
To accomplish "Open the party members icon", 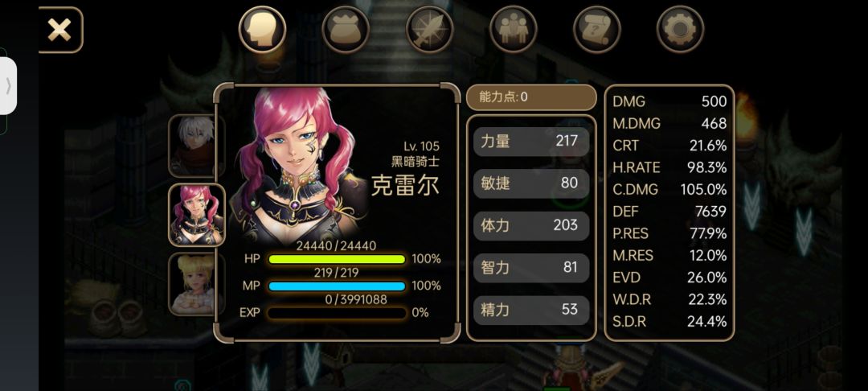I will pos(513,29).
